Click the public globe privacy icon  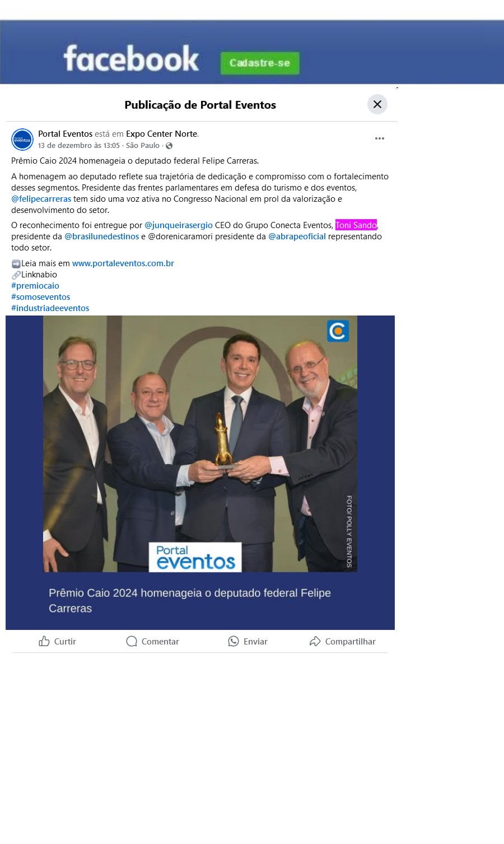click(169, 146)
